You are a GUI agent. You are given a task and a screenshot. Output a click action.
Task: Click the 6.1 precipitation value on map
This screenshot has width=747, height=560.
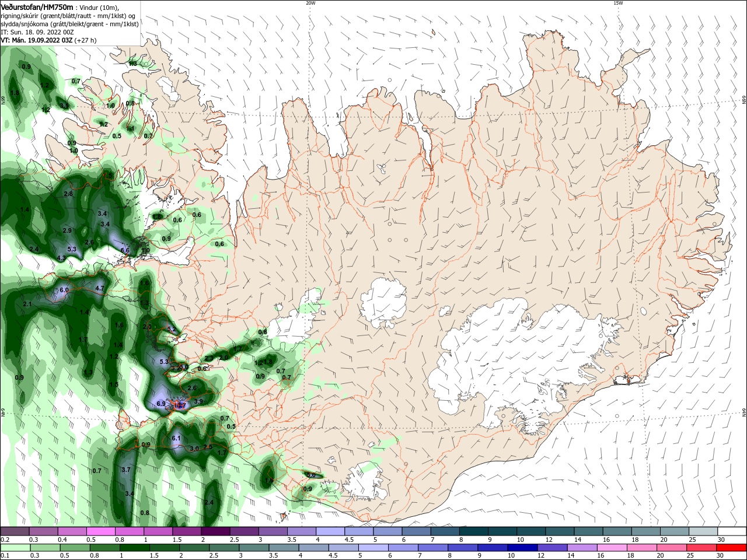tap(176, 438)
